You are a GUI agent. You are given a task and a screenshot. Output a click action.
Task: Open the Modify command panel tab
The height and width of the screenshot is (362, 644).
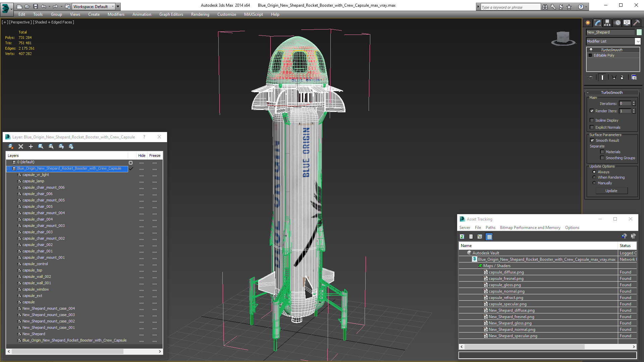(x=598, y=23)
